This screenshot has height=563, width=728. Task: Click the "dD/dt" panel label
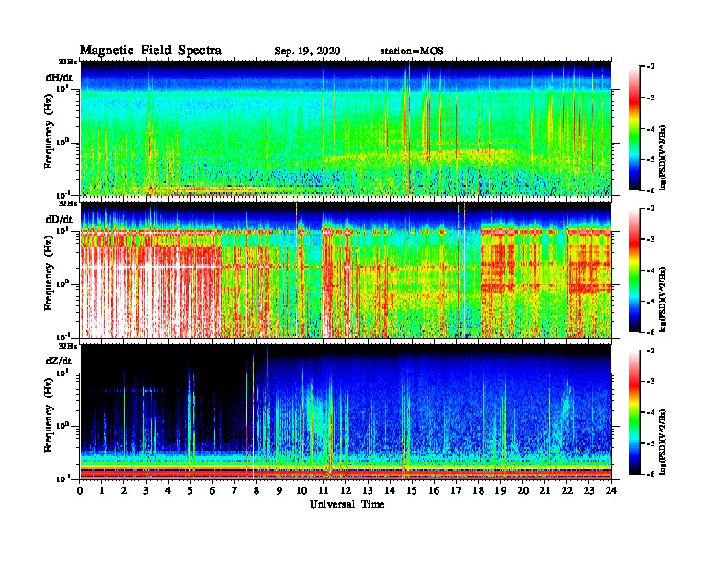coord(59,219)
